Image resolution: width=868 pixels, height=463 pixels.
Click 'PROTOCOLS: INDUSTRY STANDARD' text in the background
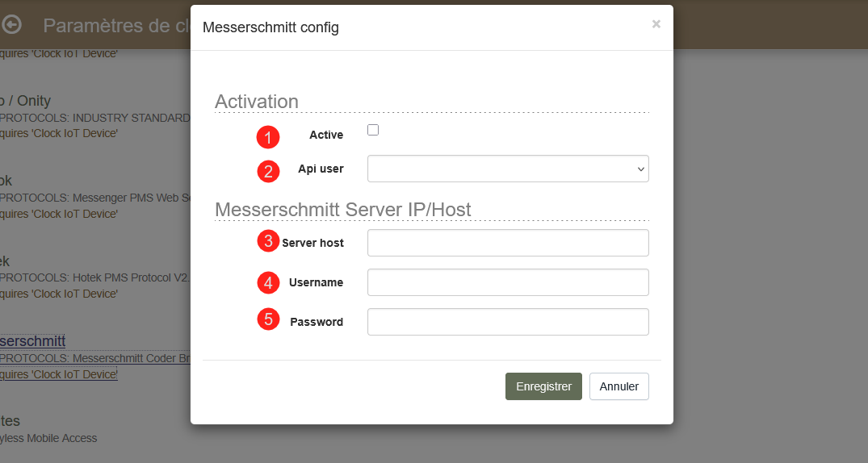coord(94,118)
